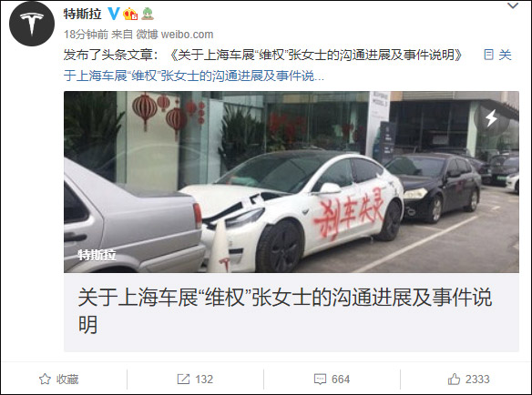Like the post with thumbs-up 2333
The height and width of the screenshot is (395, 532).
(x=468, y=379)
